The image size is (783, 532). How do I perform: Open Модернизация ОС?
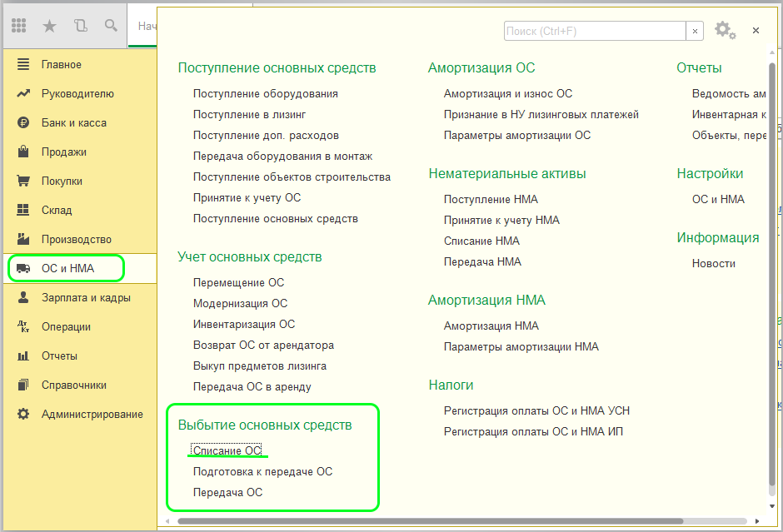[240, 303]
